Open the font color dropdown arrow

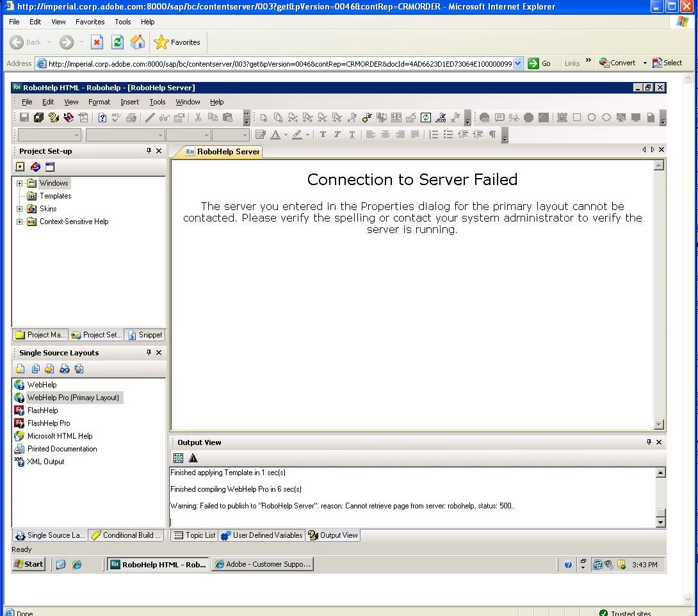[x=286, y=134]
